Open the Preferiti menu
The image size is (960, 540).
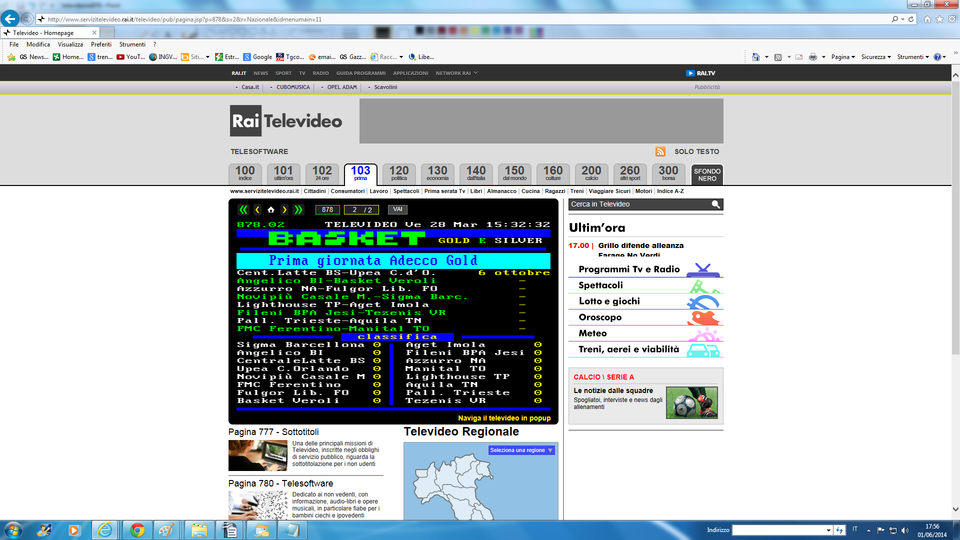click(x=101, y=44)
